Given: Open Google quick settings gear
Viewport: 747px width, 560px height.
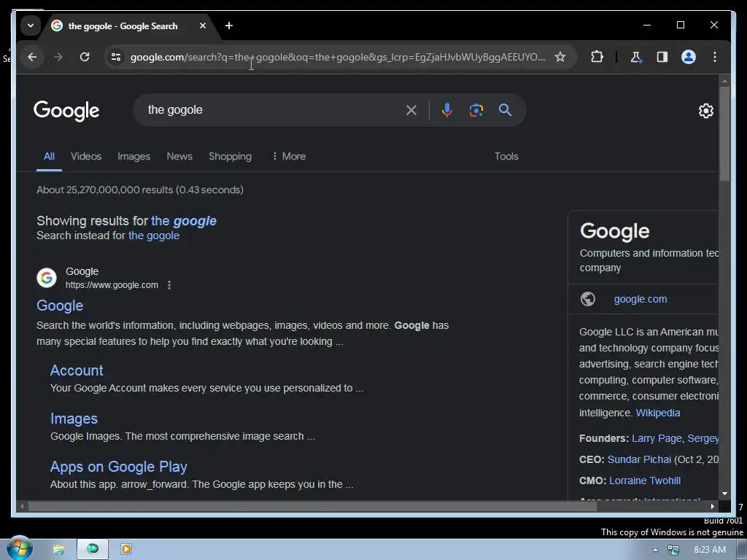Looking at the screenshot, I should tap(705, 111).
